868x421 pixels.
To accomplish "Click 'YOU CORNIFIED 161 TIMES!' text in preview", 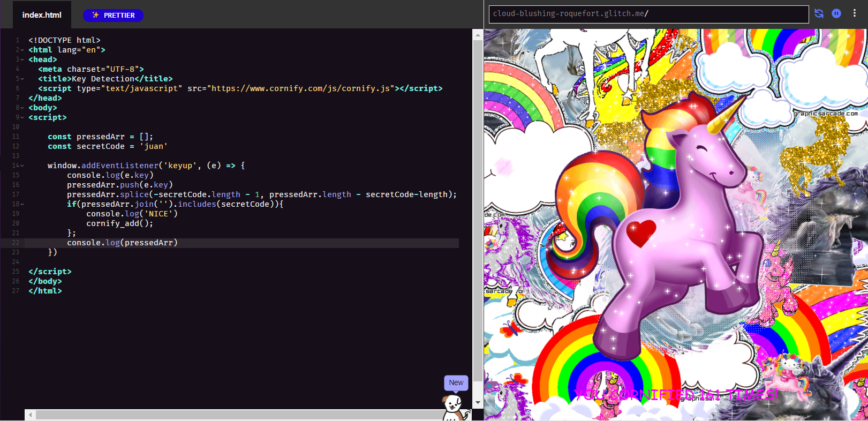I will [x=676, y=395].
